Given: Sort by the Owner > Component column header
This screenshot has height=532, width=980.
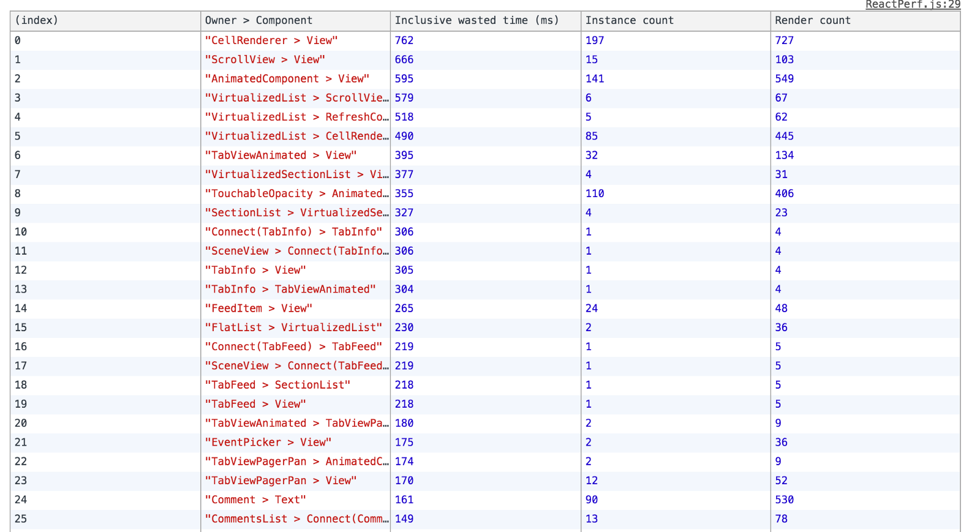Looking at the screenshot, I should pyautogui.click(x=258, y=21).
